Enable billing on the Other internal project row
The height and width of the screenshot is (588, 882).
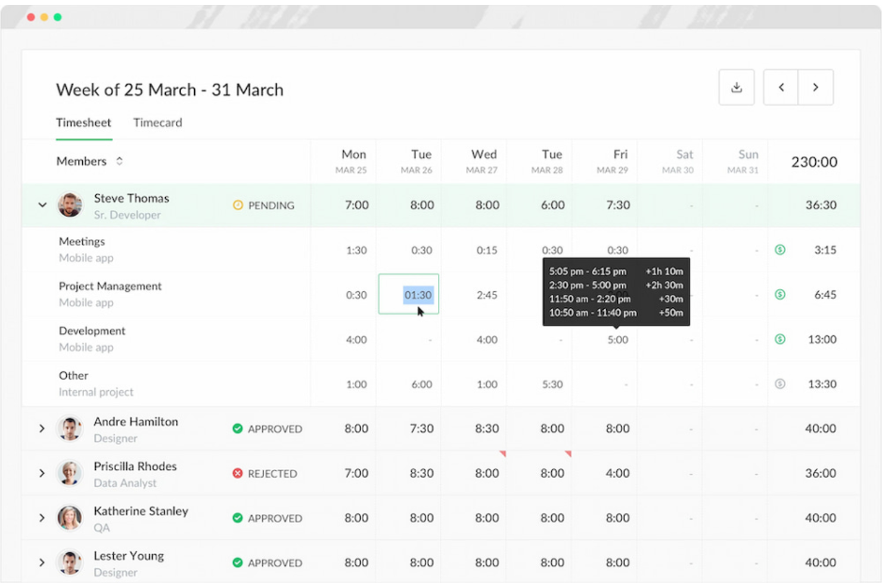[779, 384]
